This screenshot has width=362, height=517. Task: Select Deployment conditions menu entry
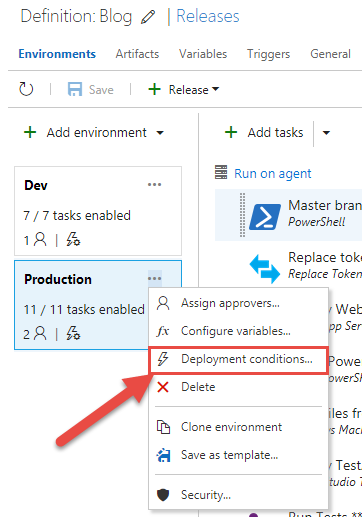tap(238, 359)
